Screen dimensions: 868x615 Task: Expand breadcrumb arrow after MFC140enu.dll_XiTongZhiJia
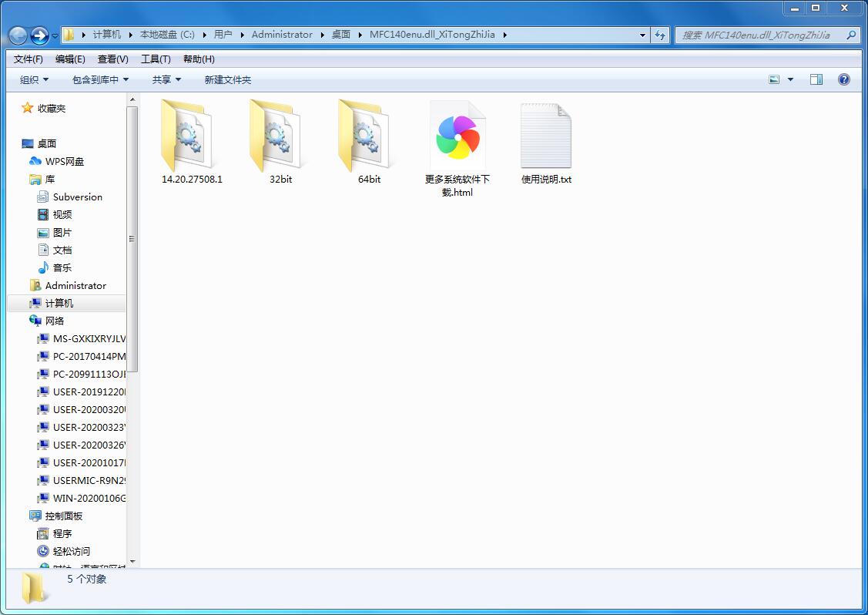(x=505, y=35)
